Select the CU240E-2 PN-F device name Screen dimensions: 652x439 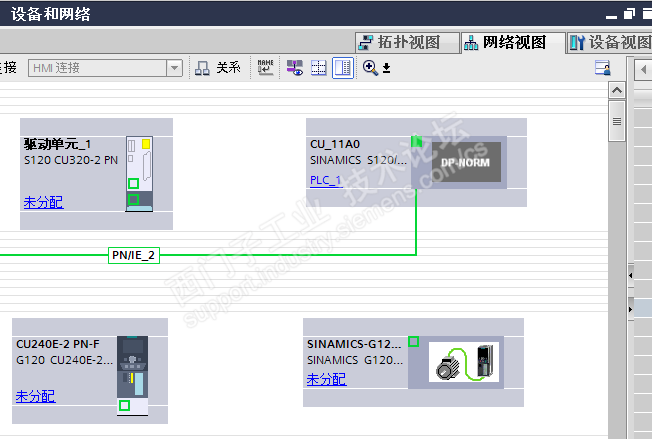coord(58,344)
